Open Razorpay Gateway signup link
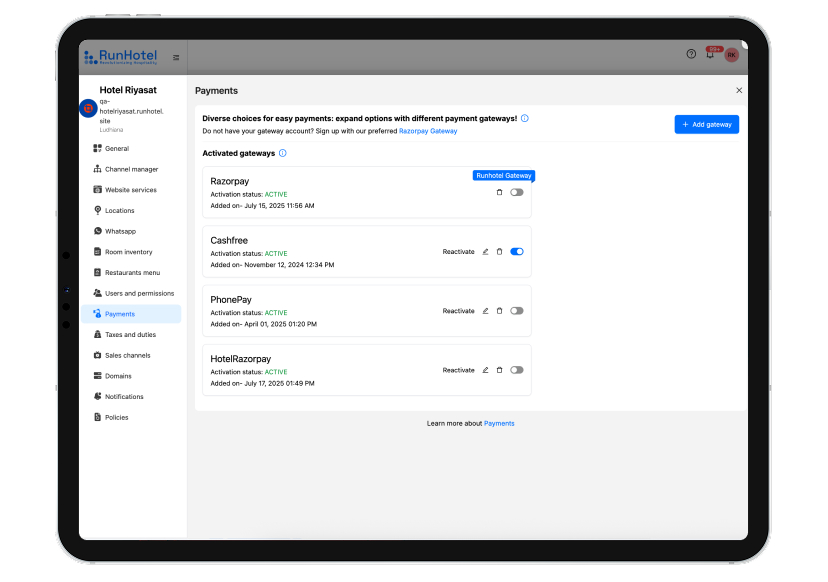 (428, 131)
